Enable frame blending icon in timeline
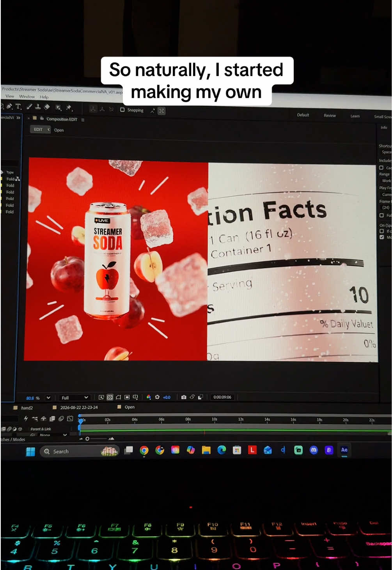Viewport: 392px width, 570px height. click(x=52, y=419)
